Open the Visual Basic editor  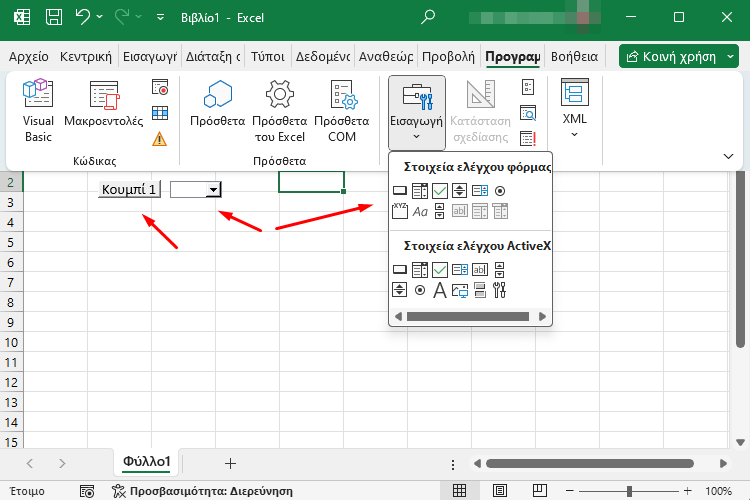pyautogui.click(x=38, y=110)
